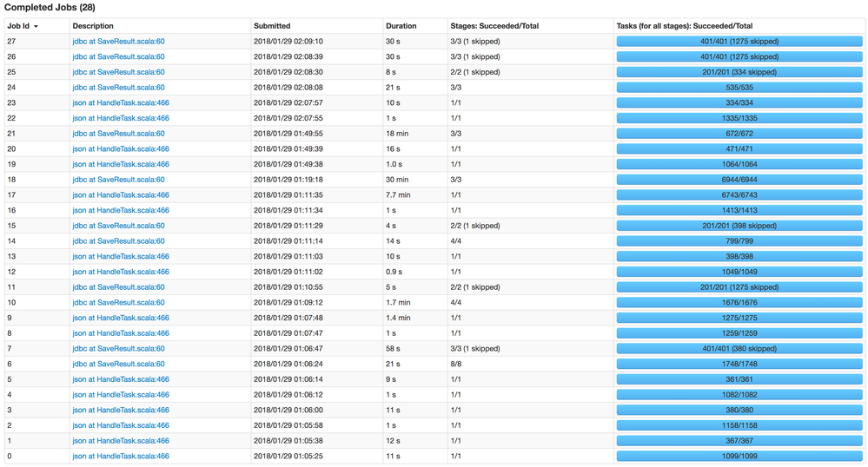Select the Completed Jobs (28) heading
868x467 pixels.
click(x=50, y=8)
